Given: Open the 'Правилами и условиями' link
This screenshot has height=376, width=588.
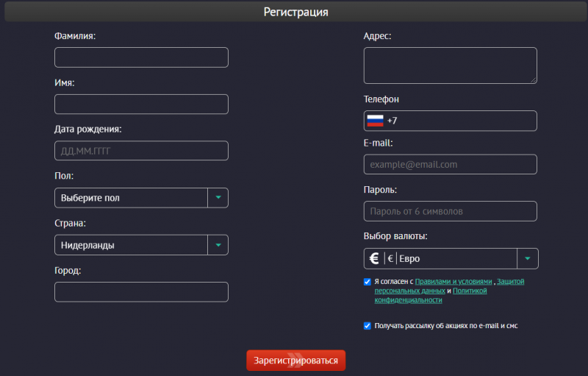Looking at the screenshot, I should 453,281.
